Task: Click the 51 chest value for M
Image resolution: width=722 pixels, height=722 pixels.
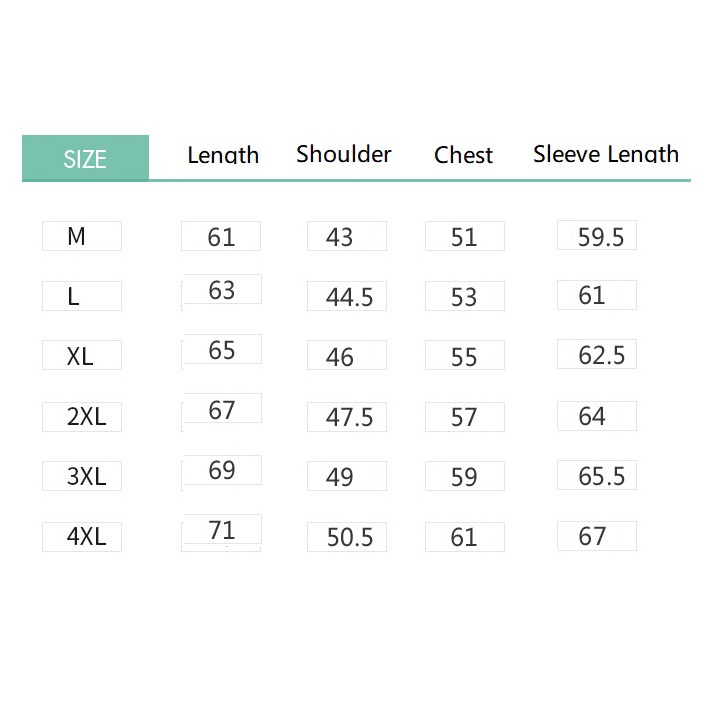Action: (465, 236)
